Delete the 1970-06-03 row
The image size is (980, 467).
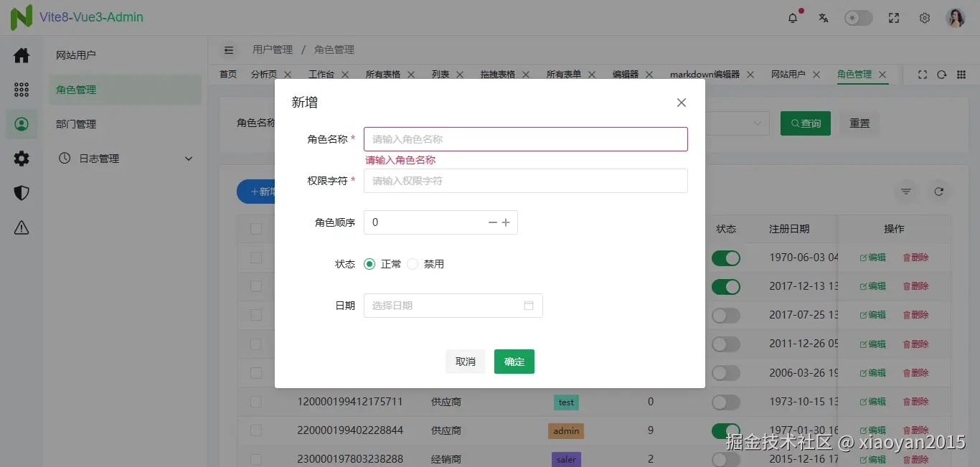tap(915, 258)
